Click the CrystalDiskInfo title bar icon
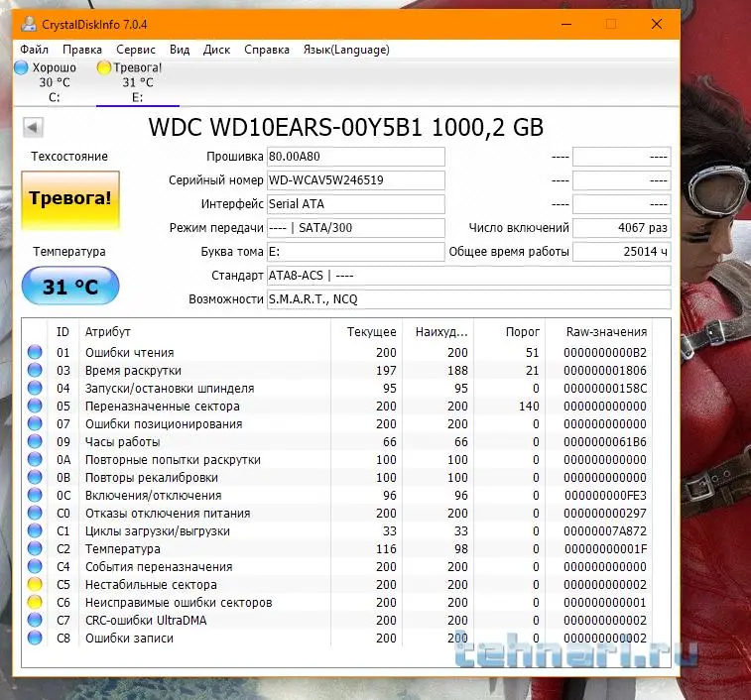The image size is (751, 700). click(29, 24)
